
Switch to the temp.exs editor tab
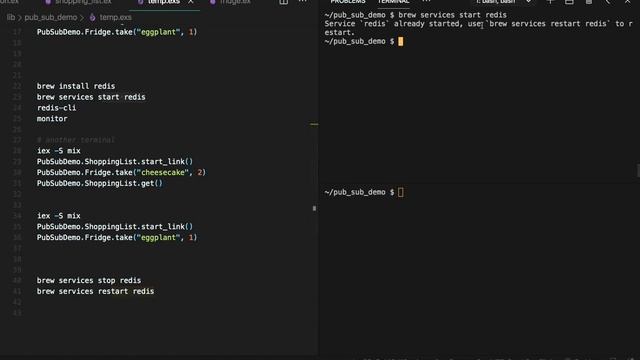pos(163,2)
